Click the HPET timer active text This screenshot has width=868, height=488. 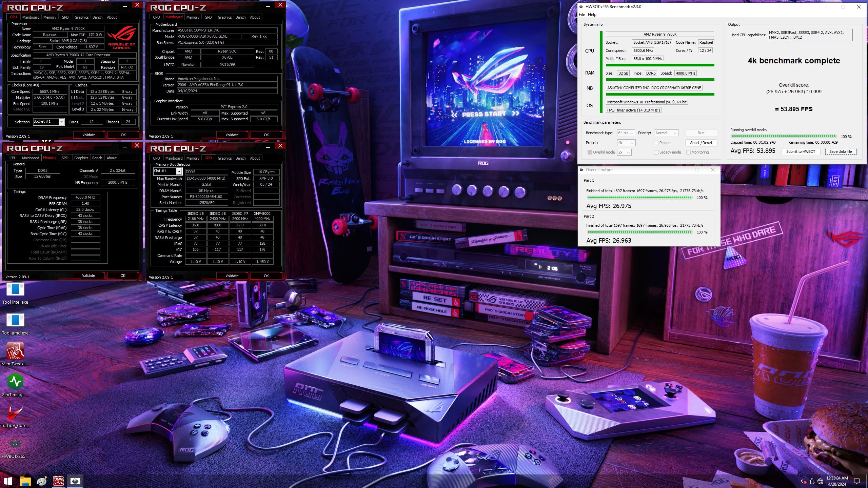(x=633, y=110)
